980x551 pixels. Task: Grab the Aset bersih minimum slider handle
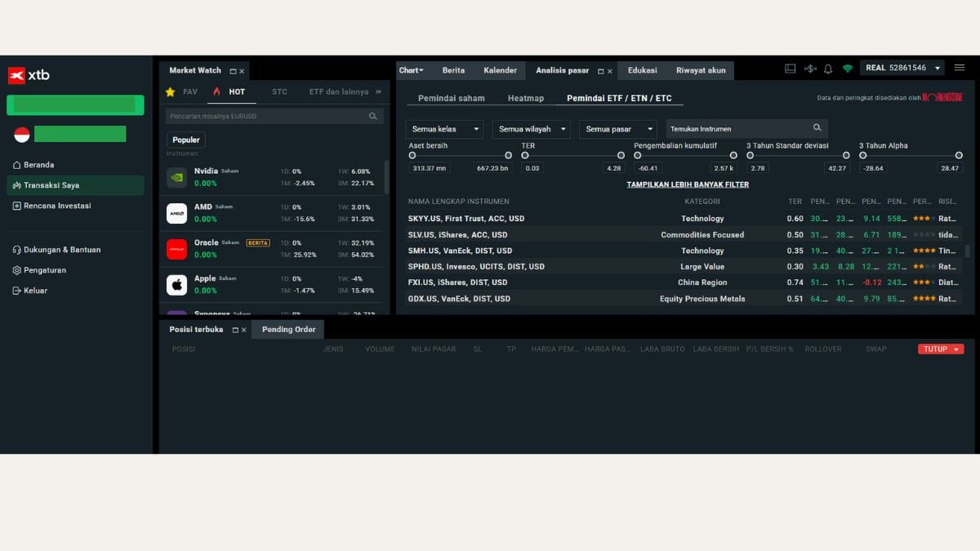412,155
